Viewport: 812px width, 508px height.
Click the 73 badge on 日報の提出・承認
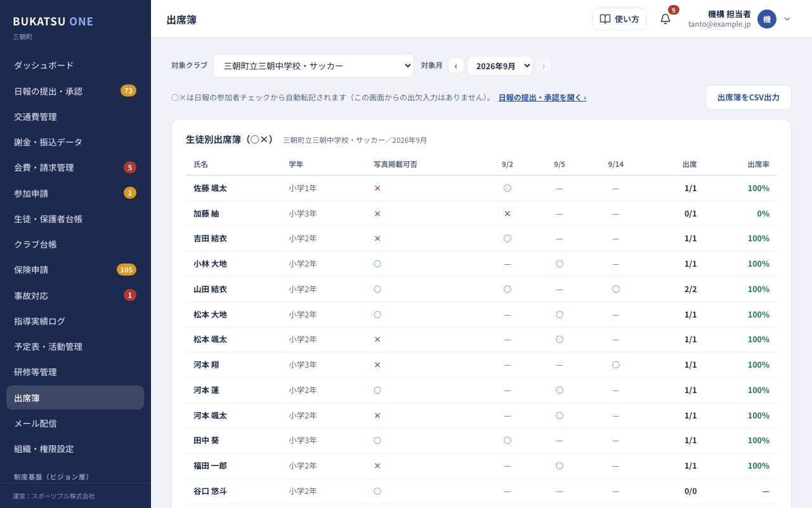tap(128, 91)
